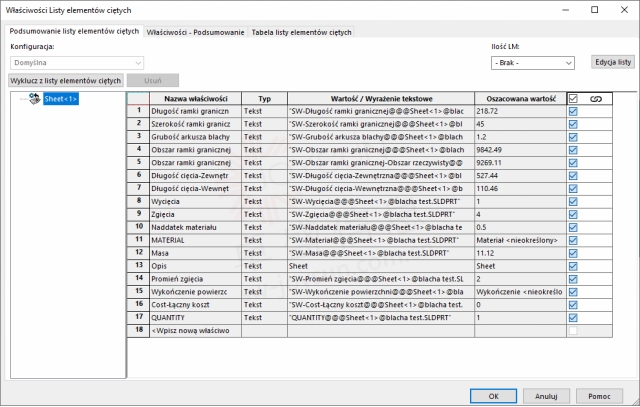640x407 pixels.
Task: Click the Usuń button
Action: (153, 80)
